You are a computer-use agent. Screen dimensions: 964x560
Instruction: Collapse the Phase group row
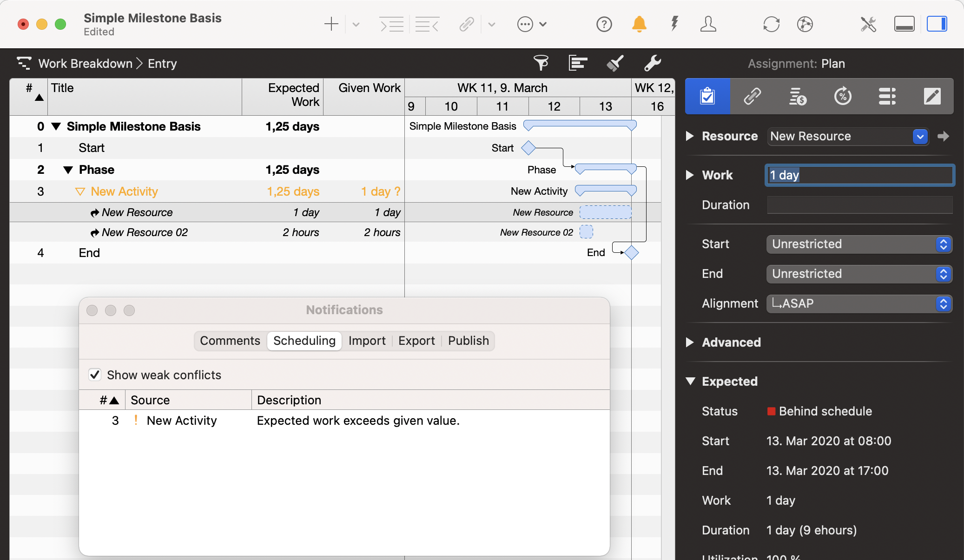point(68,170)
